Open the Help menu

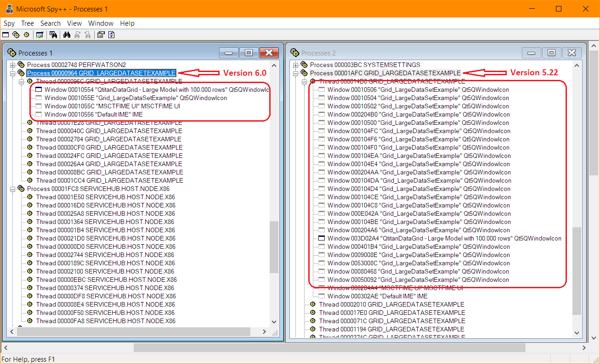pos(127,23)
